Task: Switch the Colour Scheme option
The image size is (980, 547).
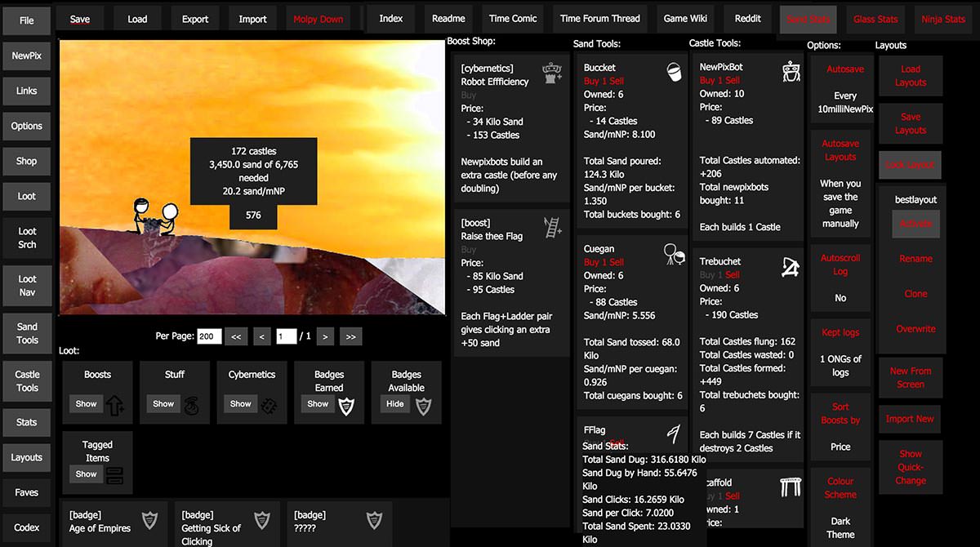Action: pos(840,487)
